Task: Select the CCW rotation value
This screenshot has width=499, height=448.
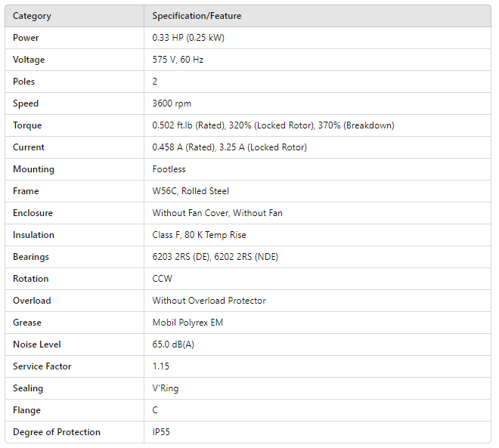Action: coord(163,279)
